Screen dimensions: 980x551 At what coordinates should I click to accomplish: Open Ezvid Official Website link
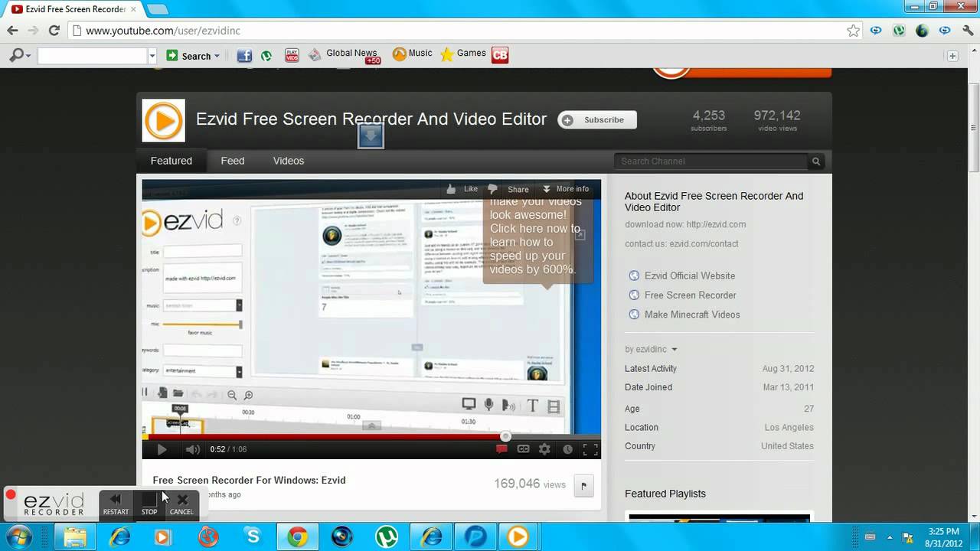click(x=690, y=275)
